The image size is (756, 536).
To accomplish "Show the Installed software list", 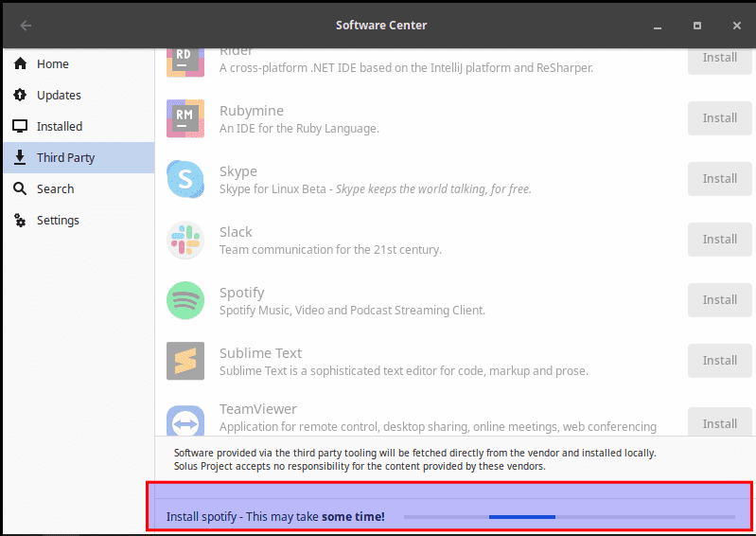I will click(79, 126).
